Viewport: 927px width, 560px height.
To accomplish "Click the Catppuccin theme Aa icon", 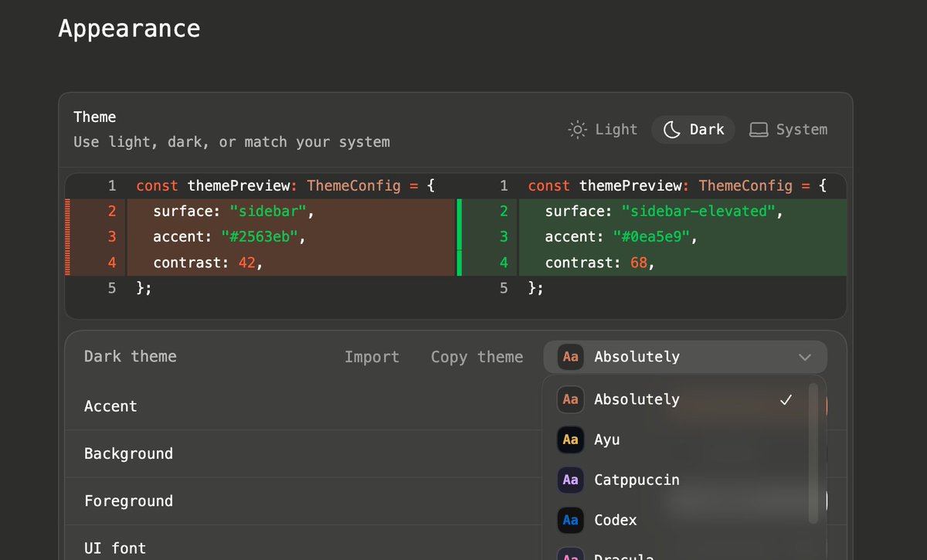I will click(x=570, y=480).
